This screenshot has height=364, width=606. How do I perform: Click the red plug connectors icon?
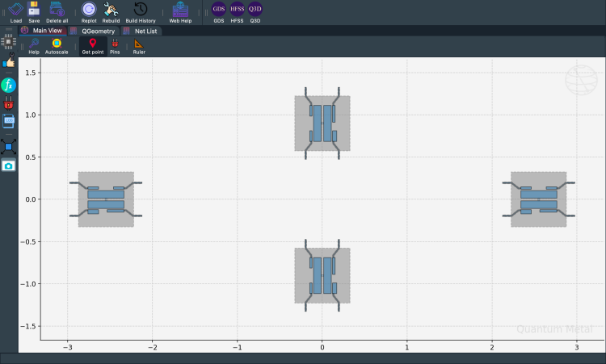click(x=9, y=103)
